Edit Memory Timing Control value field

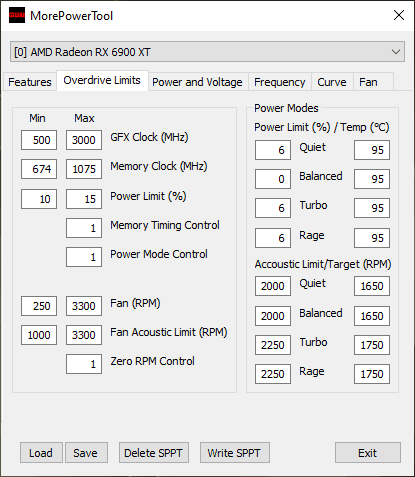click(84, 228)
